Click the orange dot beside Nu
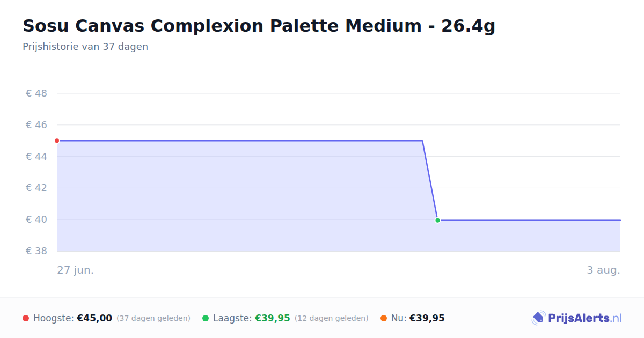Image resolution: width=644 pixels, height=338 pixels. [x=384, y=318]
